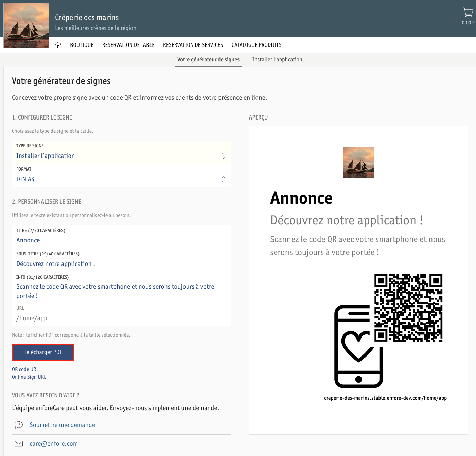The width and height of the screenshot is (476, 456).
Task: Open RÉSERVATION DE SERVICES menu item
Action: (193, 45)
